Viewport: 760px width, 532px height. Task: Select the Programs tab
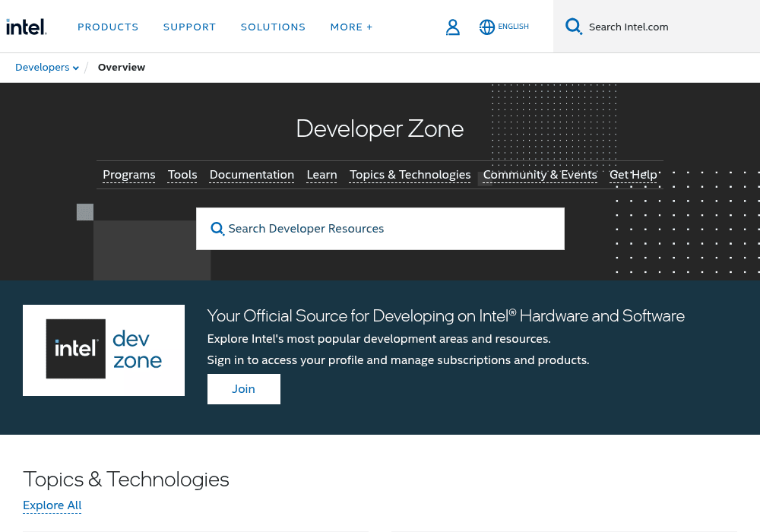(129, 175)
